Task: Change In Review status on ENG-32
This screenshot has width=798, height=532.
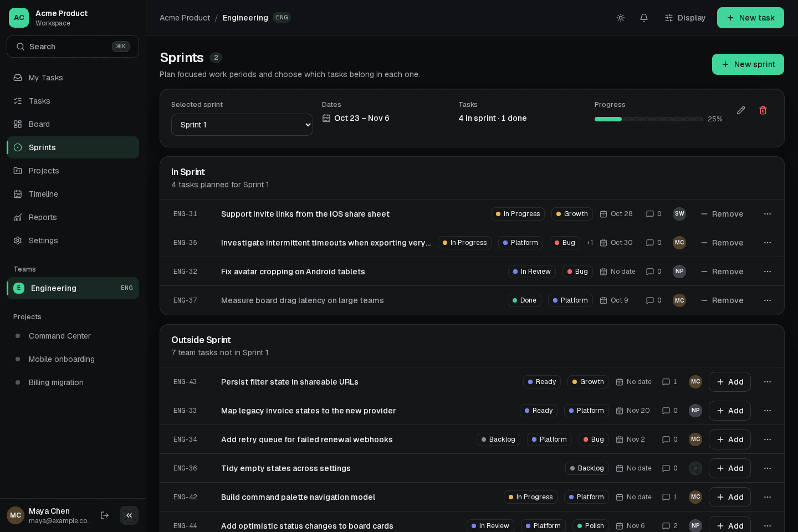Action: click(x=532, y=272)
